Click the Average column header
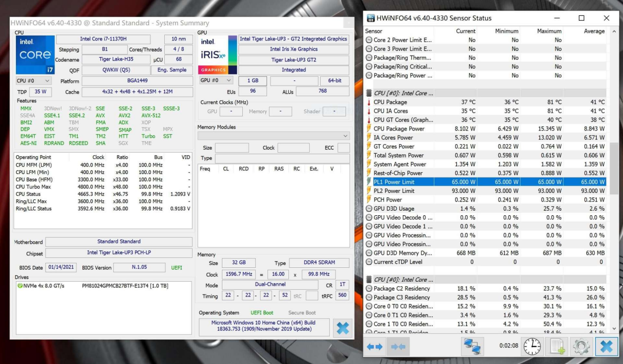The image size is (623, 364). coord(594,31)
